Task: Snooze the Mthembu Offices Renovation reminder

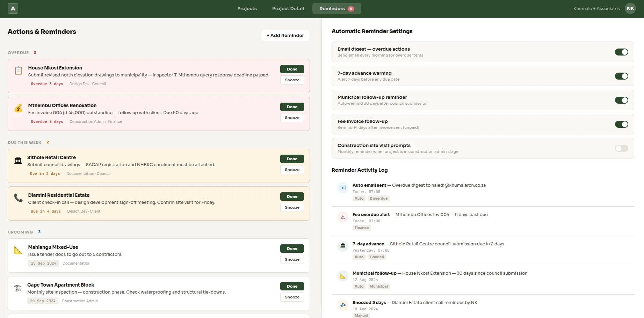Action: (x=292, y=118)
